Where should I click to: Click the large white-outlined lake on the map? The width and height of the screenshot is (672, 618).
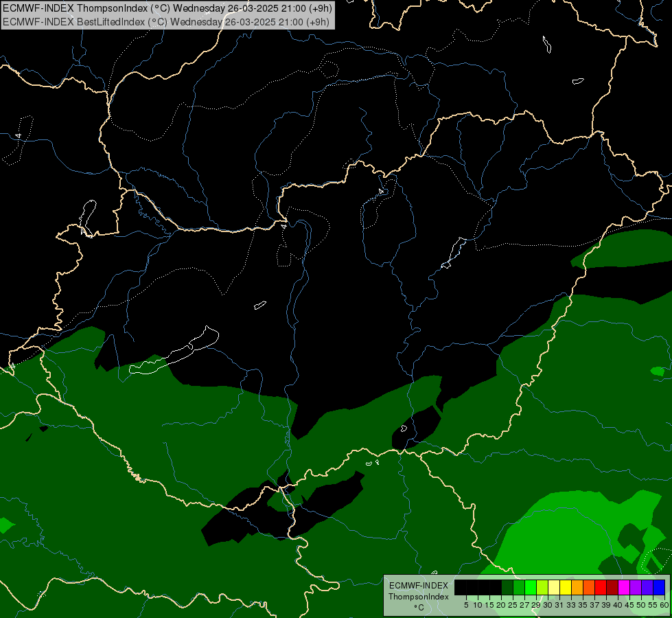pos(174,352)
